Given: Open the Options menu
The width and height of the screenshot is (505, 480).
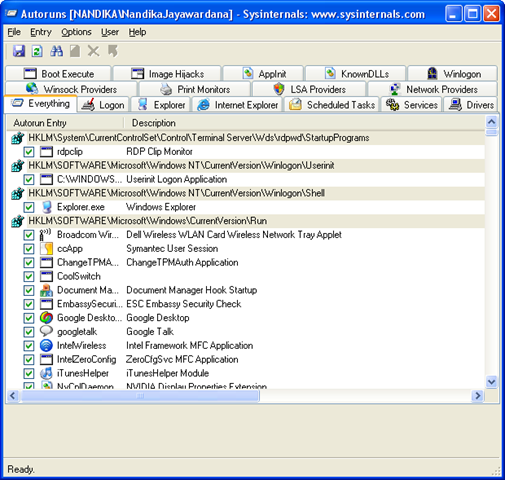Looking at the screenshot, I should coord(76,32).
